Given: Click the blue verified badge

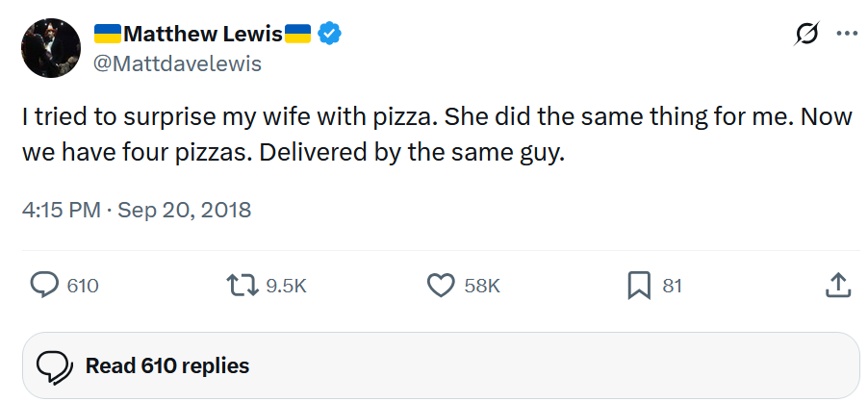Looking at the screenshot, I should tap(329, 34).
